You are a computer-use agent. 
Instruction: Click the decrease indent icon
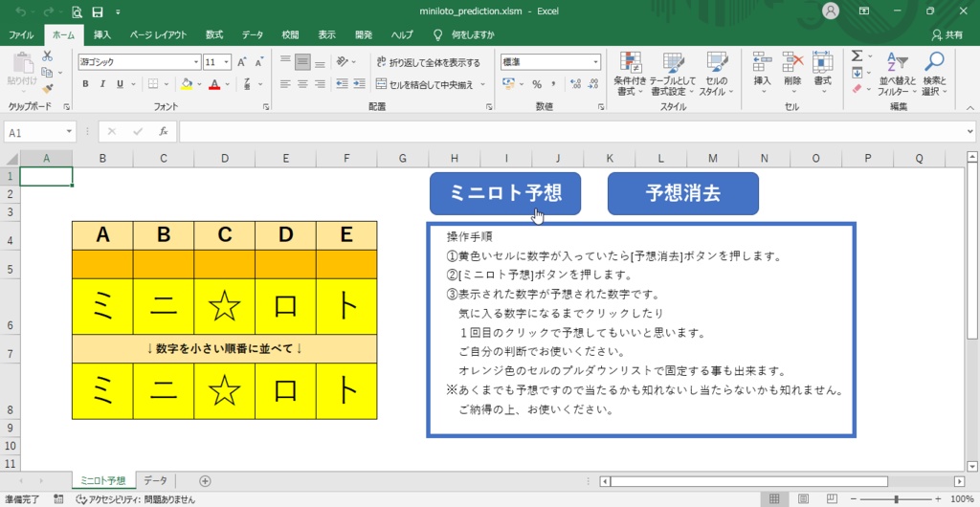coord(342,83)
